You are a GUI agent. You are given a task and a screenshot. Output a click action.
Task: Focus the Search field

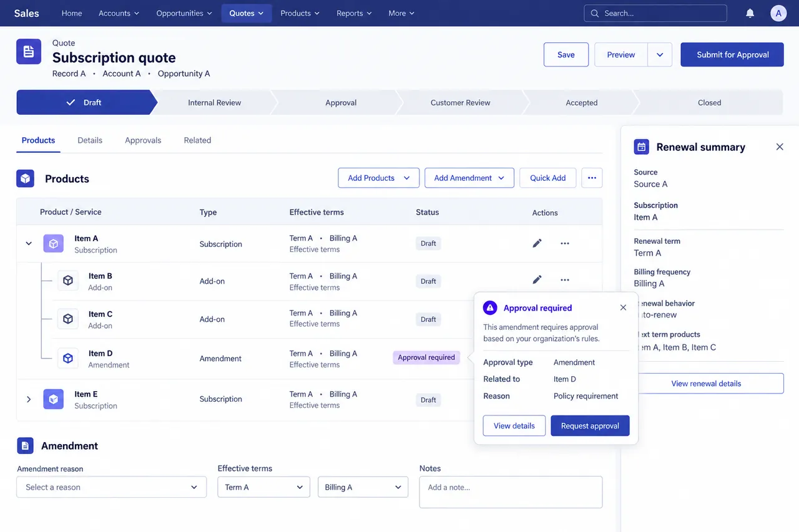655,13
